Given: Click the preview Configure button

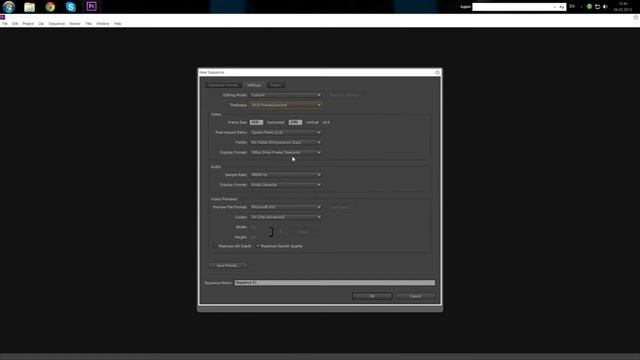Looking at the screenshot, I should [x=339, y=207].
